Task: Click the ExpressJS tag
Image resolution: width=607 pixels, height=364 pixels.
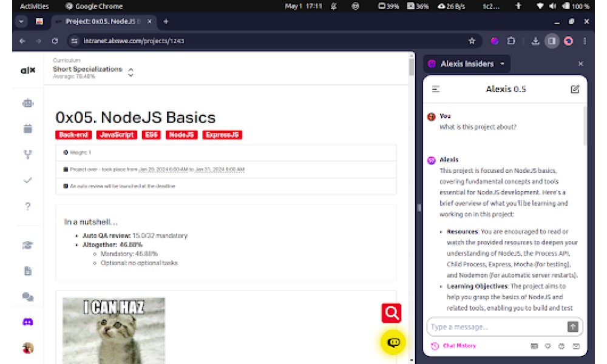Action: 222,135
